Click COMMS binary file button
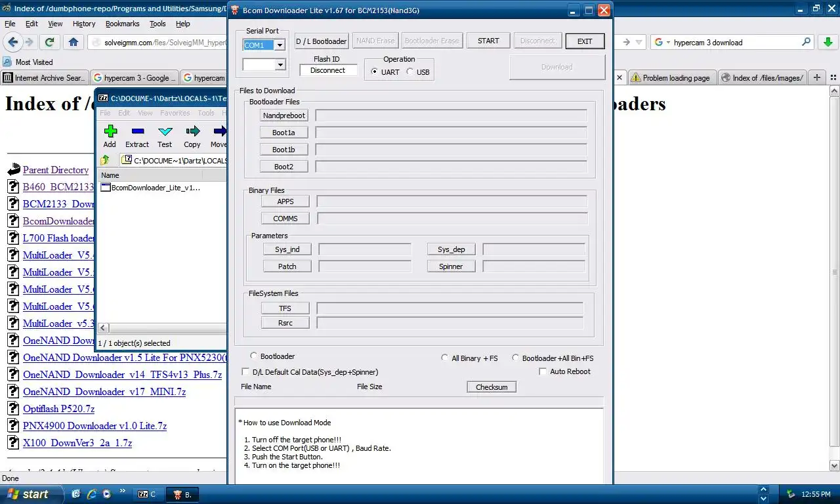Viewport: 840px width, 504px height. 285,219
